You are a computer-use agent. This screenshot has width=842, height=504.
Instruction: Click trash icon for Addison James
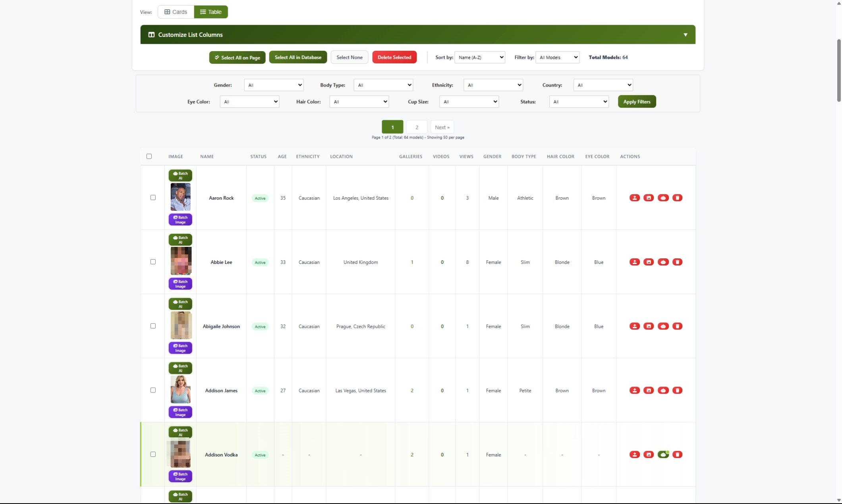[677, 391]
